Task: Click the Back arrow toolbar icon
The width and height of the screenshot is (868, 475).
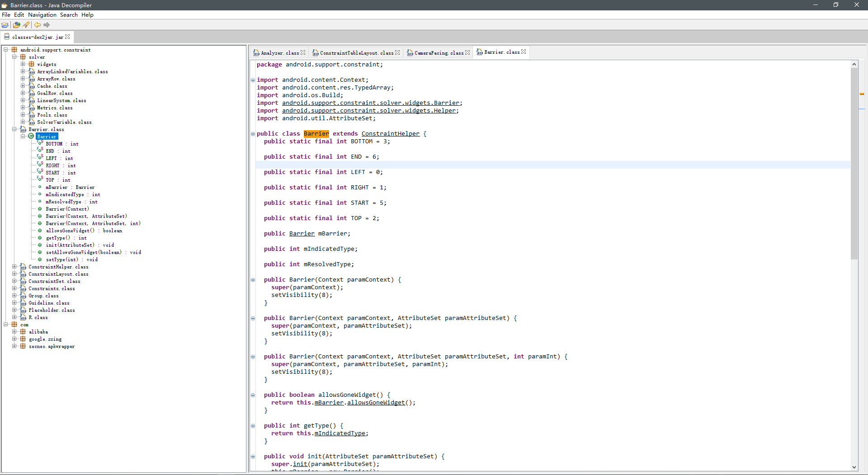Action: click(x=38, y=25)
